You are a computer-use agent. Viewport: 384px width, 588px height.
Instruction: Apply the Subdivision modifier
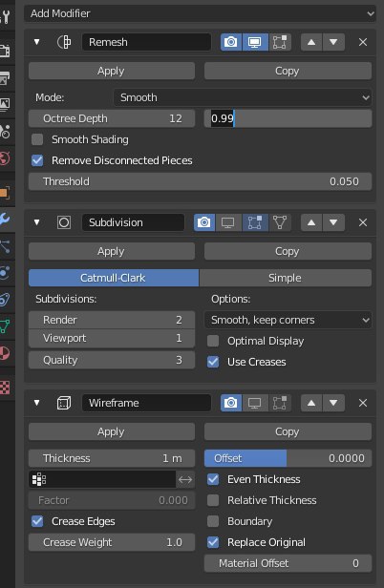click(112, 251)
